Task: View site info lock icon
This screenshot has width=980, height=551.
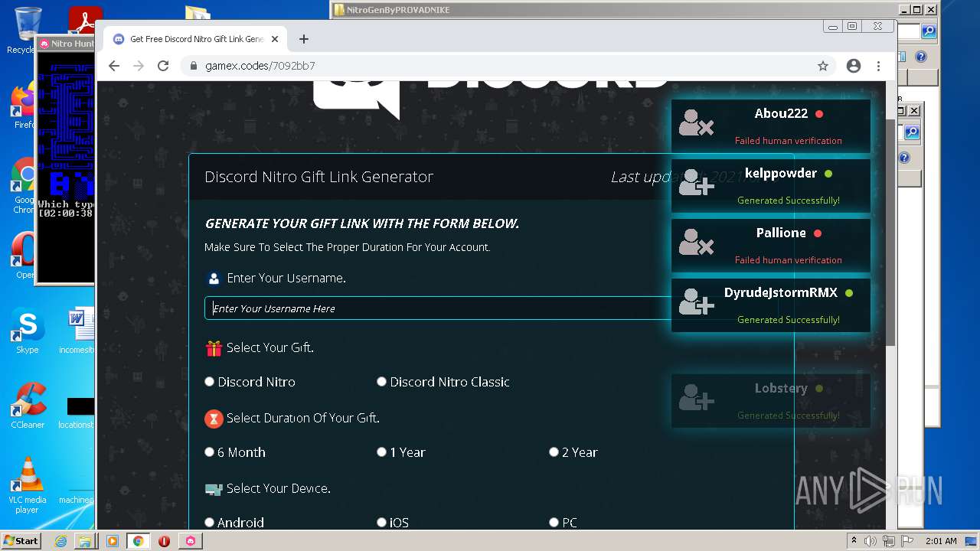Action: 194,66
